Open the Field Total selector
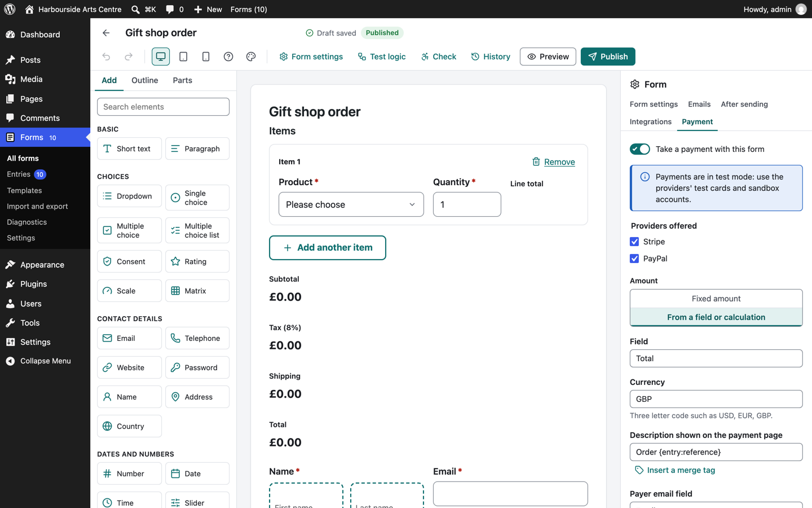Image resolution: width=812 pixels, height=508 pixels. click(x=716, y=358)
